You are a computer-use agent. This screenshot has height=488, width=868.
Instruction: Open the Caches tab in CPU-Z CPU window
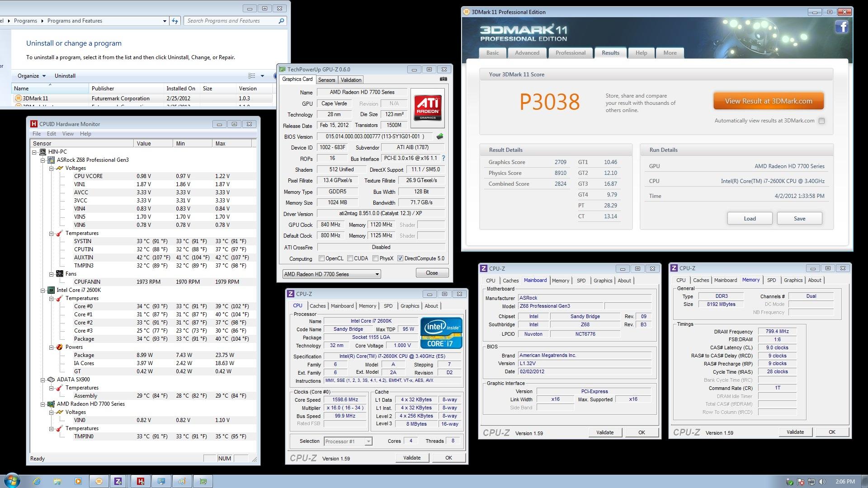click(x=317, y=306)
